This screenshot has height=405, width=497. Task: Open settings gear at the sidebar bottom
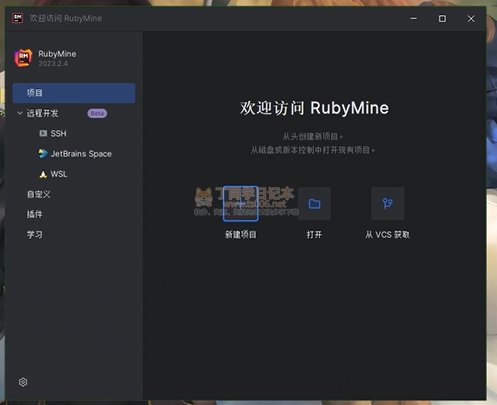coord(23,382)
